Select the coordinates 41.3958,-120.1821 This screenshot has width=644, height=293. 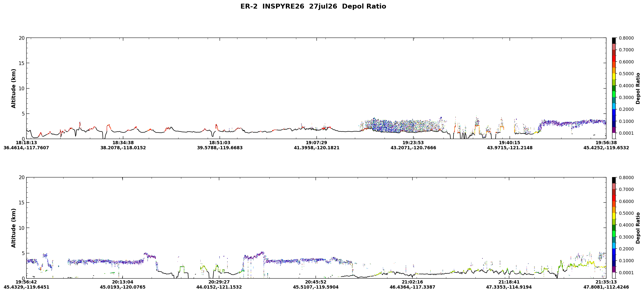coord(316,148)
